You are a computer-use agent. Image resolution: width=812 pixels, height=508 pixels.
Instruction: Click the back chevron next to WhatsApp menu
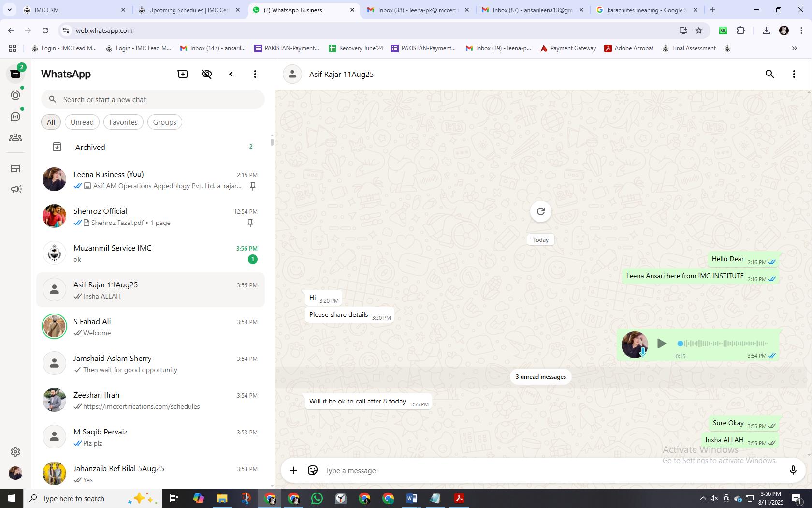point(231,74)
